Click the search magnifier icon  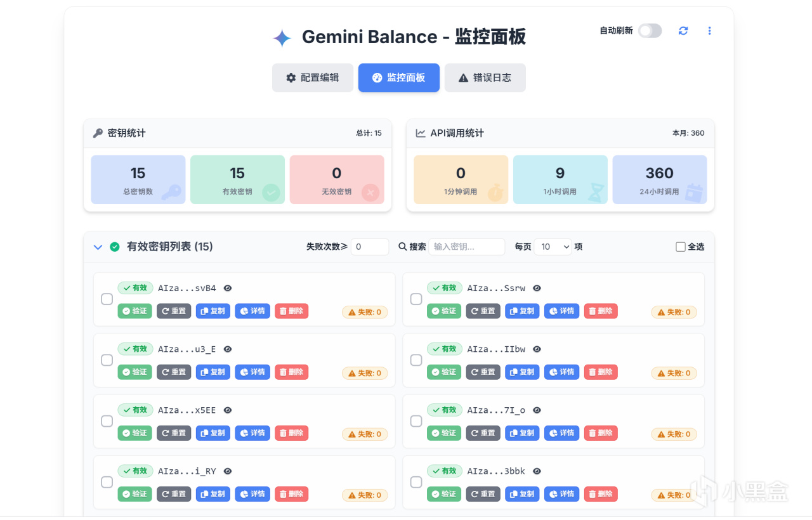[402, 247]
